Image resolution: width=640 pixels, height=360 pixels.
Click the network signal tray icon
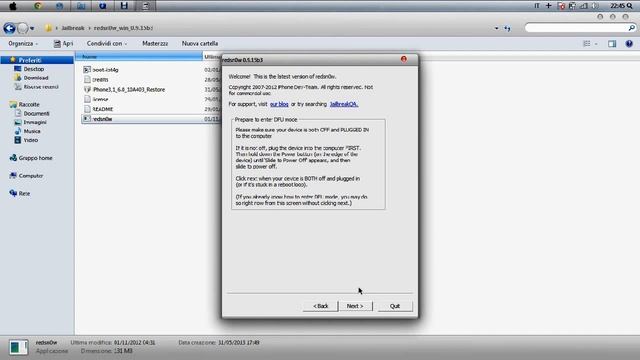point(584,6)
